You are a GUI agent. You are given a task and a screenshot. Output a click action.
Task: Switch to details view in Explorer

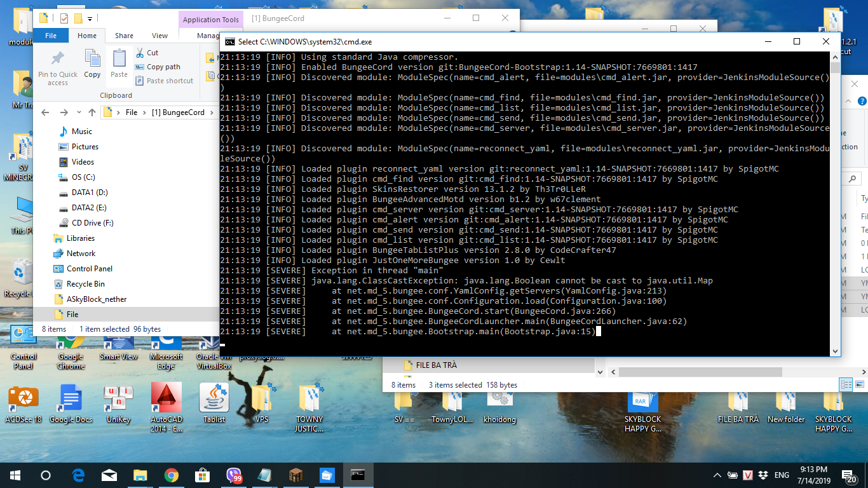coord(846,384)
